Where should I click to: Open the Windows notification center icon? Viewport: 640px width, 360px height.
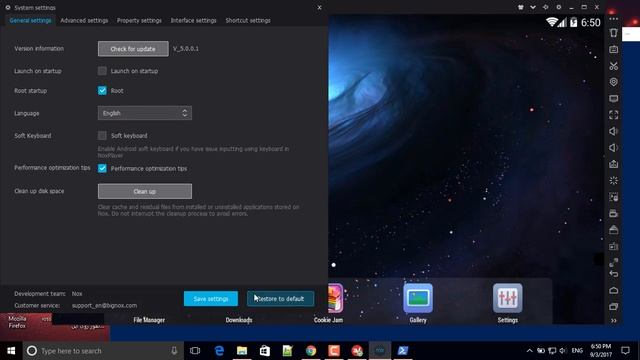pyautogui.click(x=625, y=351)
